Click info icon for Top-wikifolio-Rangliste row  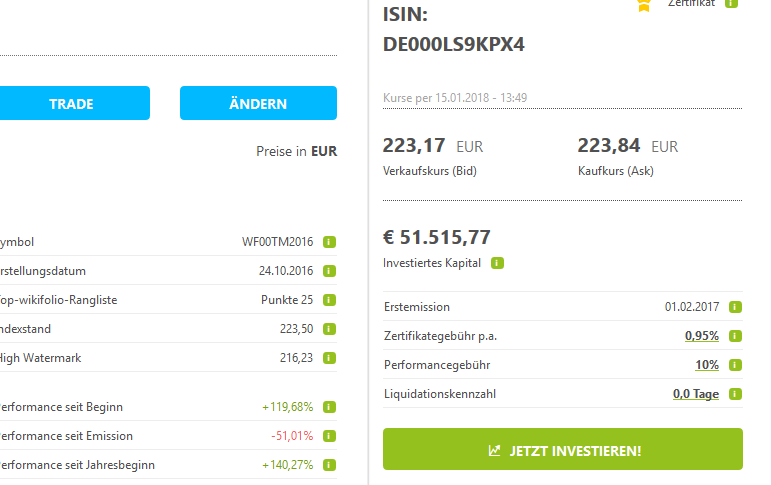pos(329,300)
